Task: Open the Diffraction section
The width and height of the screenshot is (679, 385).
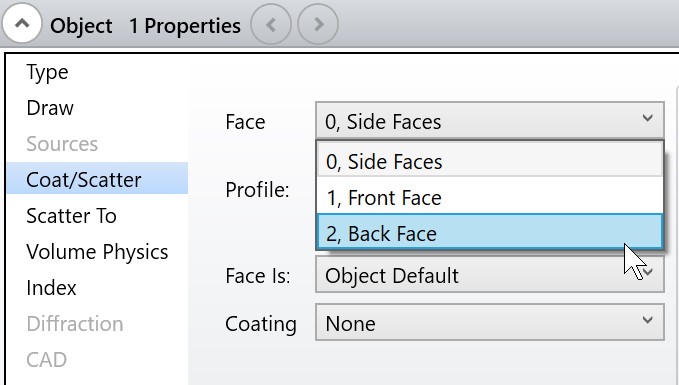Action: (x=75, y=324)
